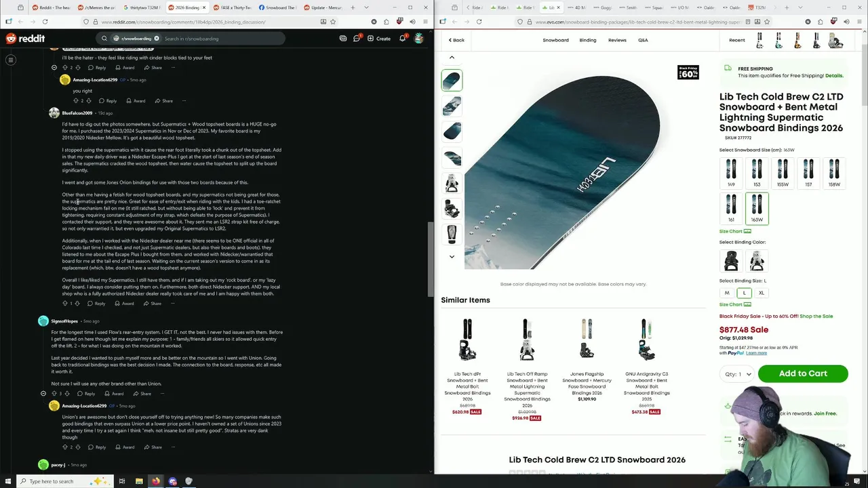868x488 pixels.
Task: Open pacey-j user profile
Action: [58, 465]
